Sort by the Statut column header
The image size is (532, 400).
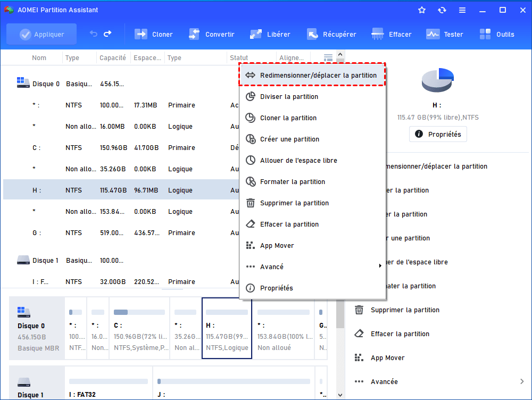[x=239, y=57]
